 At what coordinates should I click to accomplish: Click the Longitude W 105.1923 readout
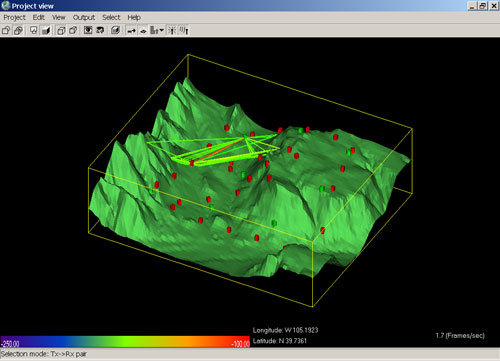[285, 330]
